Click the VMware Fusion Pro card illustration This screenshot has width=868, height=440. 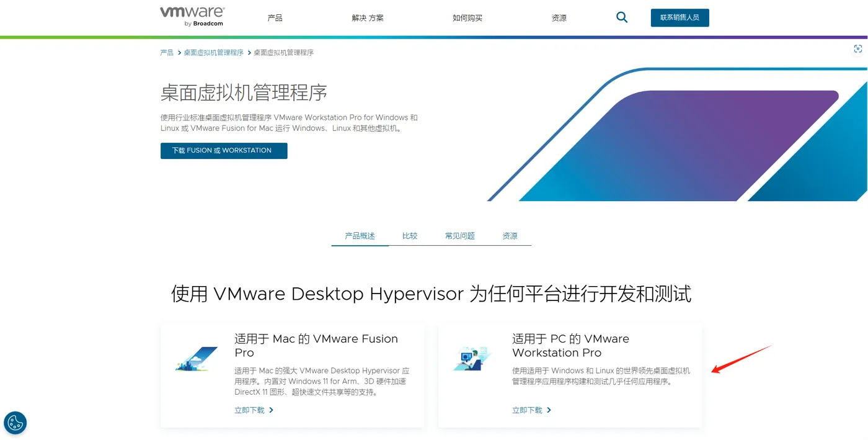[197, 359]
